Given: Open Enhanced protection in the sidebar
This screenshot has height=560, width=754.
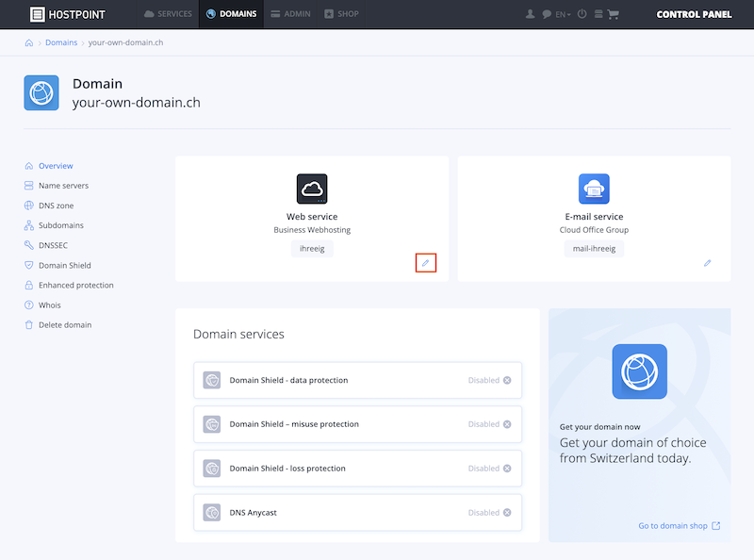Looking at the screenshot, I should (x=69, y=286).
